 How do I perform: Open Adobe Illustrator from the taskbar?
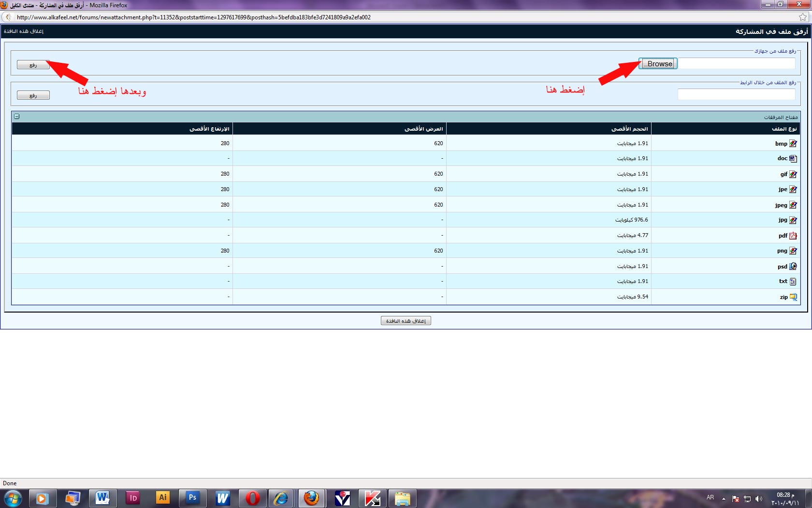[x=162, y=498]
